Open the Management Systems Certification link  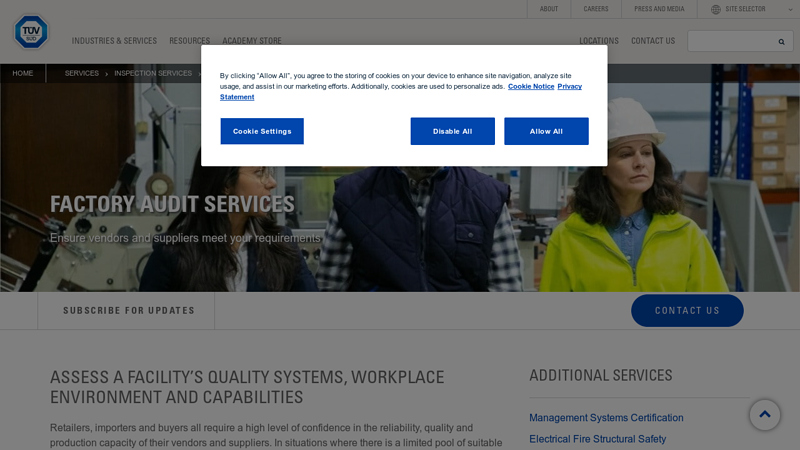(606, 418)
